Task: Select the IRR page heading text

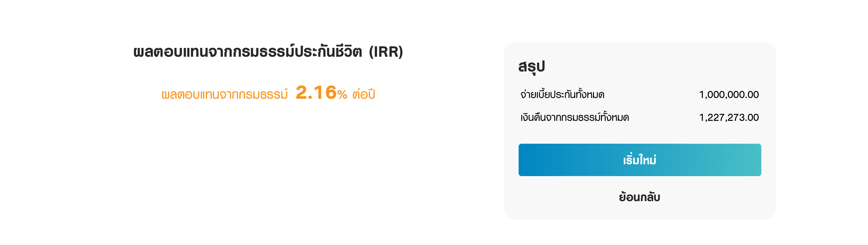Action: 268,52
